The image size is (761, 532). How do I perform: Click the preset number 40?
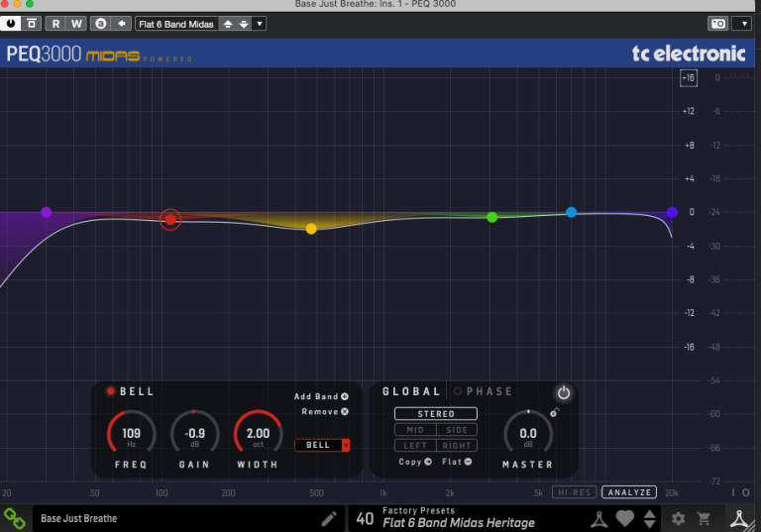pyautogui.click(x=365, y=519)
